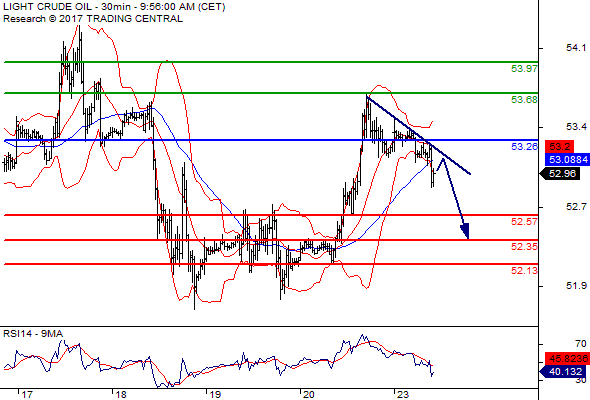Click the red support label 52.13
The width and height of the screenshot is (590, 400).
[x=524, y=270]
